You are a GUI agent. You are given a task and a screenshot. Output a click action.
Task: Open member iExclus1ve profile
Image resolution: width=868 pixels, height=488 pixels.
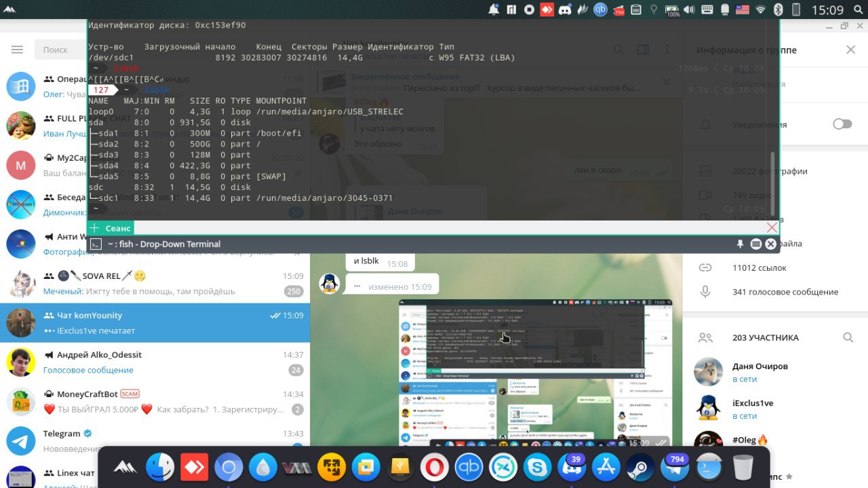pyautogui.click(x=774, y=409)
